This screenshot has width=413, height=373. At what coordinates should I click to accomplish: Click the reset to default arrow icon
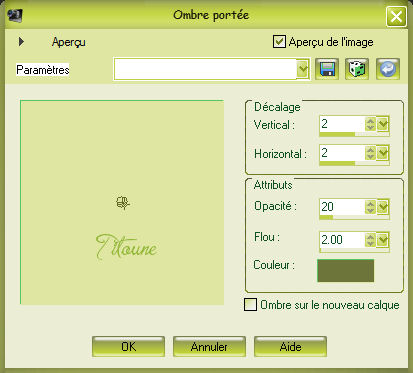tap(388, 69)
